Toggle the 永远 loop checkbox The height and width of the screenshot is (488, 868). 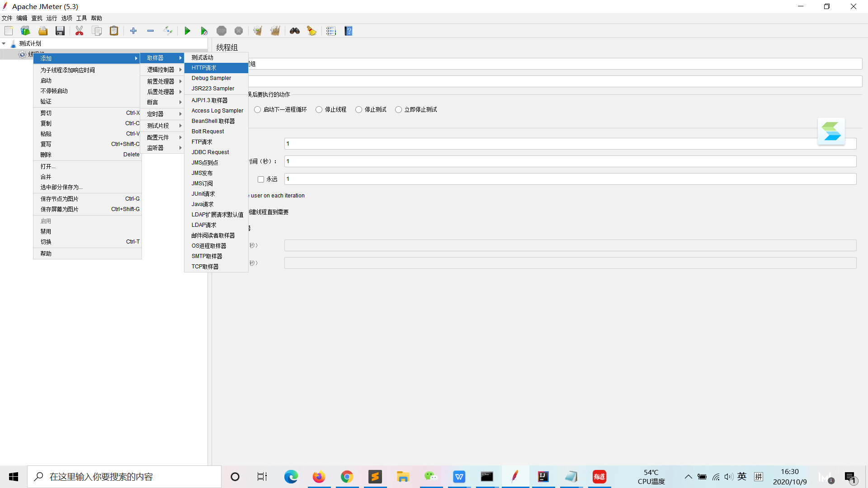click(x=261, y=179)
